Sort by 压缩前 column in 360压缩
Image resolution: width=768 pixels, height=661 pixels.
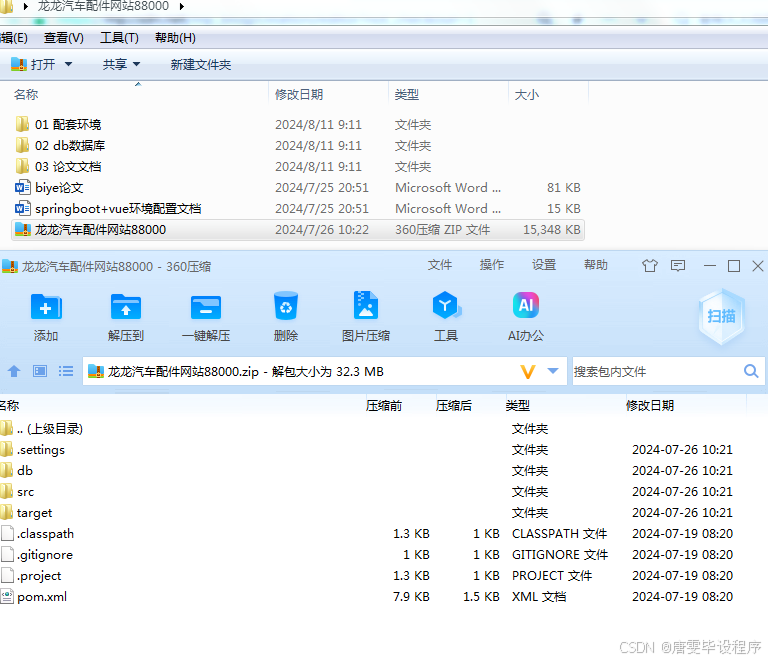point(384,405)
